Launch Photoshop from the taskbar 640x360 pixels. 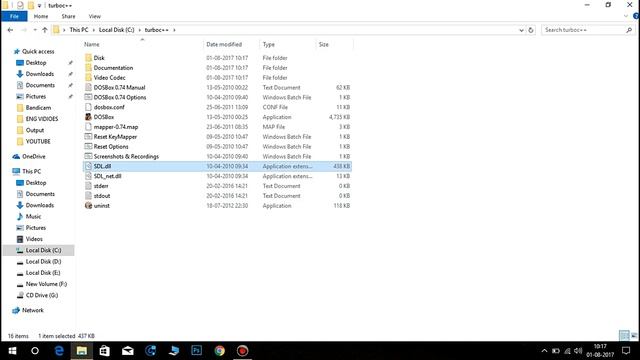[197, 351]
